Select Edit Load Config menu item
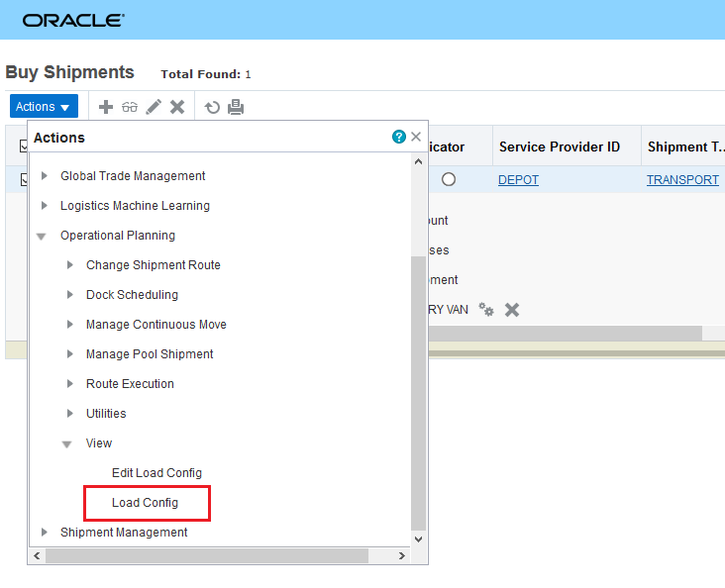Screen dimensions: 725x588 coord(156,473)
